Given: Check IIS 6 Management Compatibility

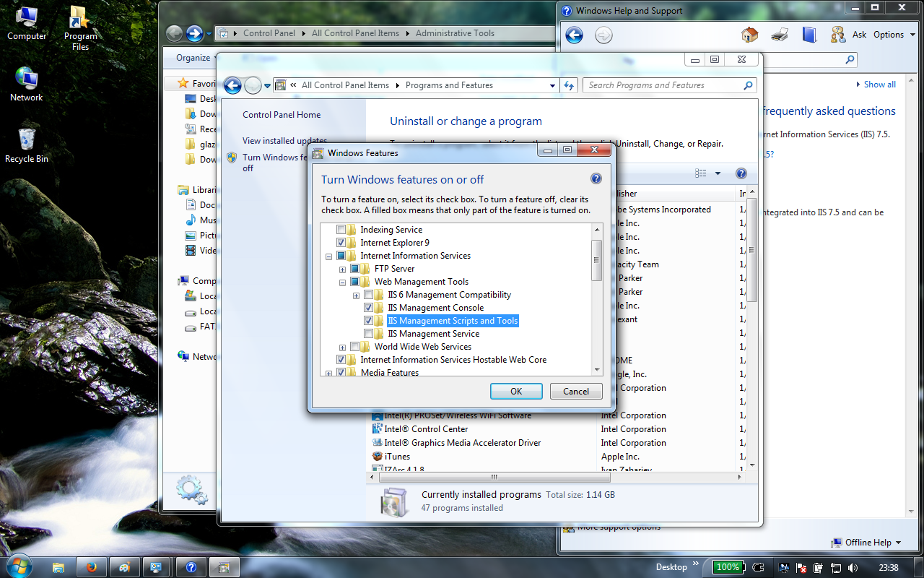Looking at the screenshot, I should click(369, 295).
